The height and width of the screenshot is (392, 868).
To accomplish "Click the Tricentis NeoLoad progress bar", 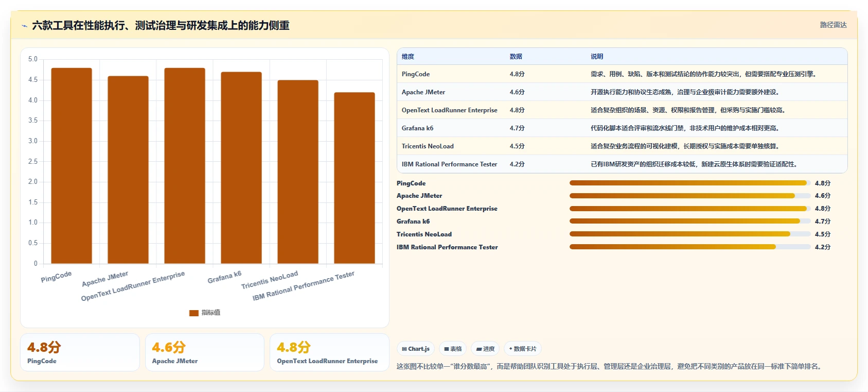I will click(x=690, y=234).
